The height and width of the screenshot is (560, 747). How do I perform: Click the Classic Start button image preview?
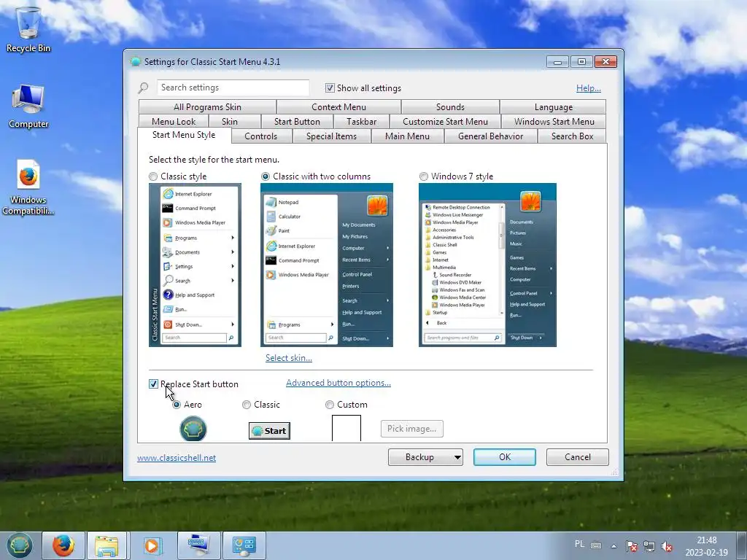click(269, 431)
